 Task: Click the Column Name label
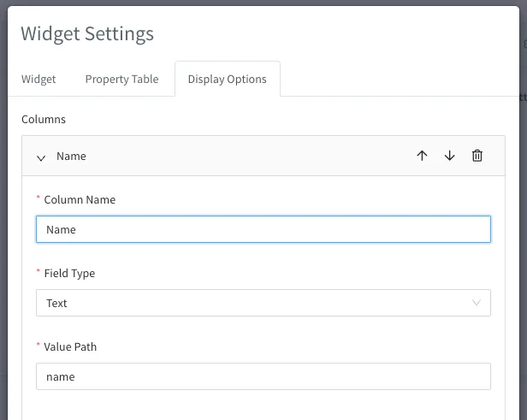coord(80,199)
